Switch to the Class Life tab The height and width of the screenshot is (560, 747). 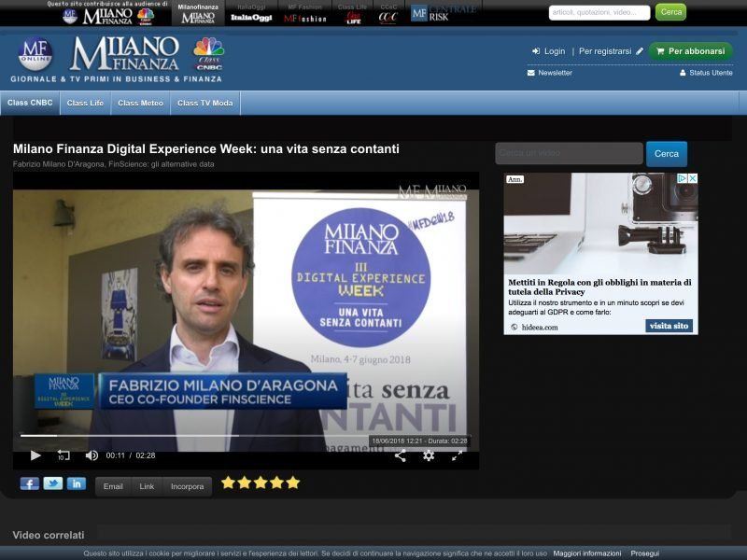83,105
